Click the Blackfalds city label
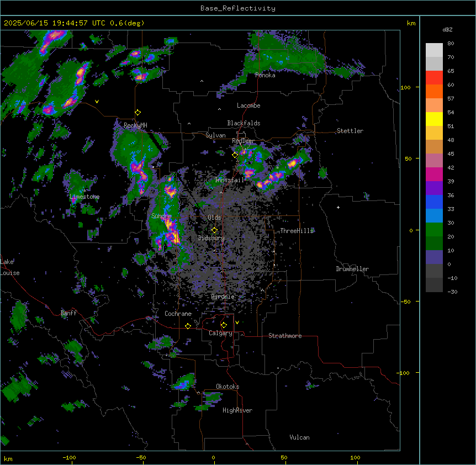The height and width of the screenshot is (465, 476). point(244,123)
